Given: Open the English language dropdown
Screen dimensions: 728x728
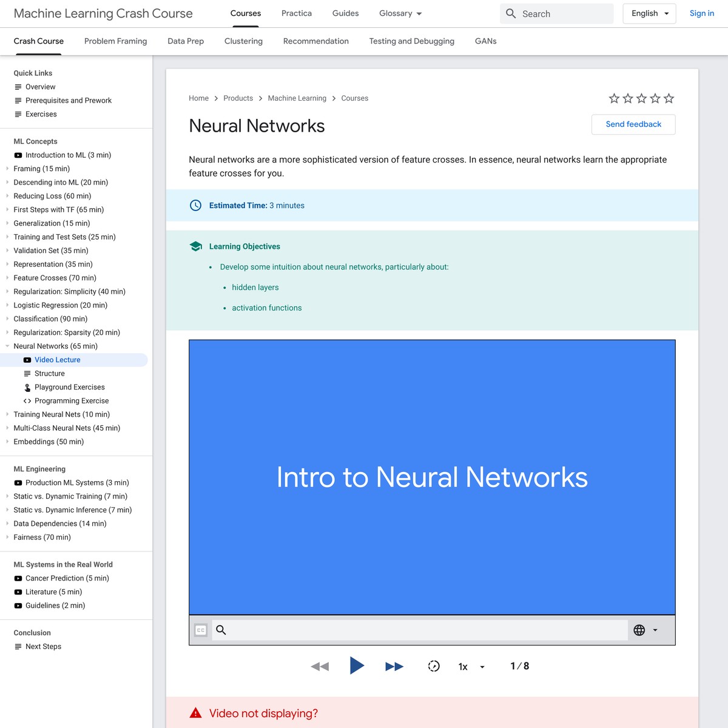Looking at the screenshot, I should click(649, 13).
